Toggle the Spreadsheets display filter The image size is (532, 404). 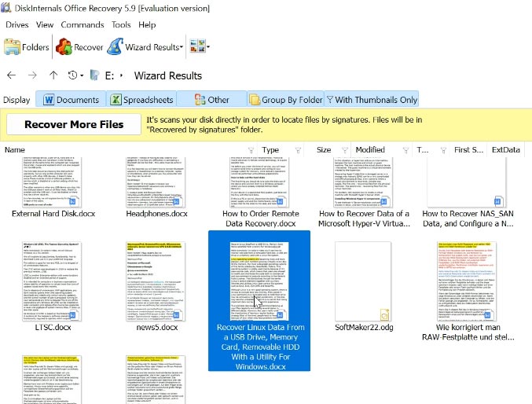pos(141,100)
